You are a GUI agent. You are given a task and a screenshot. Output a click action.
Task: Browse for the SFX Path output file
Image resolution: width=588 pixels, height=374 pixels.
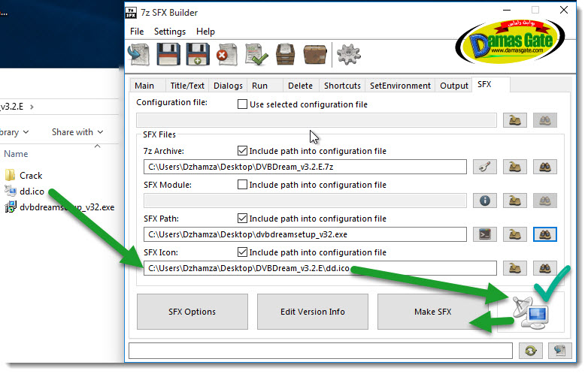(515, 235)
